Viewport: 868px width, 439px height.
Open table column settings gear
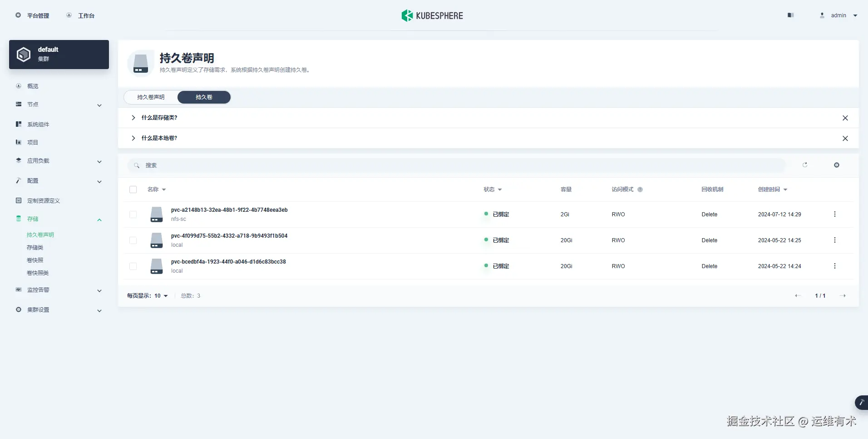(x=837, y=165)
